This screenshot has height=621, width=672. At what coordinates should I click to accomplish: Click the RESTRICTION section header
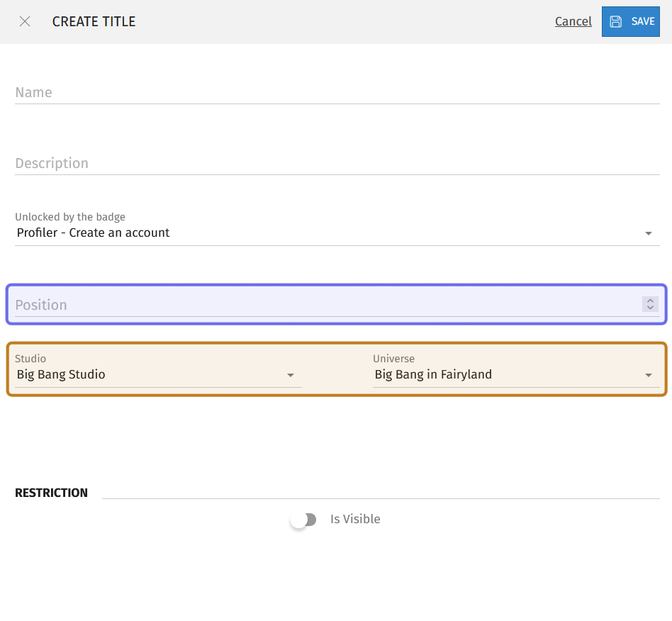tap(52, 493)
